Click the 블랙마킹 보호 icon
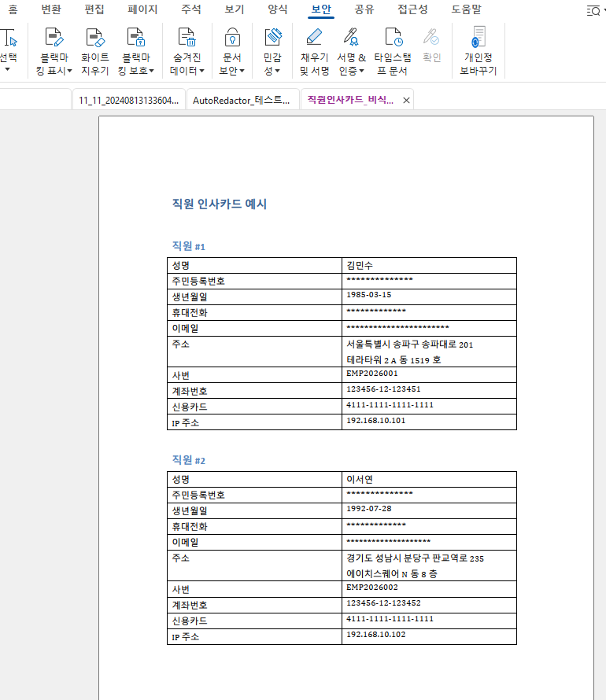The image size is (606, 700). pos(135,37)
